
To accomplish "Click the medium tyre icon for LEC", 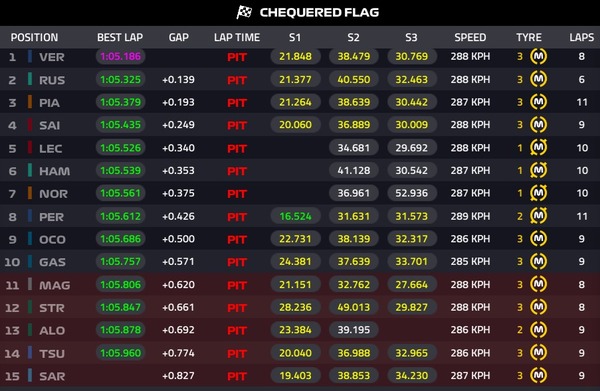I will click(538, 148).
